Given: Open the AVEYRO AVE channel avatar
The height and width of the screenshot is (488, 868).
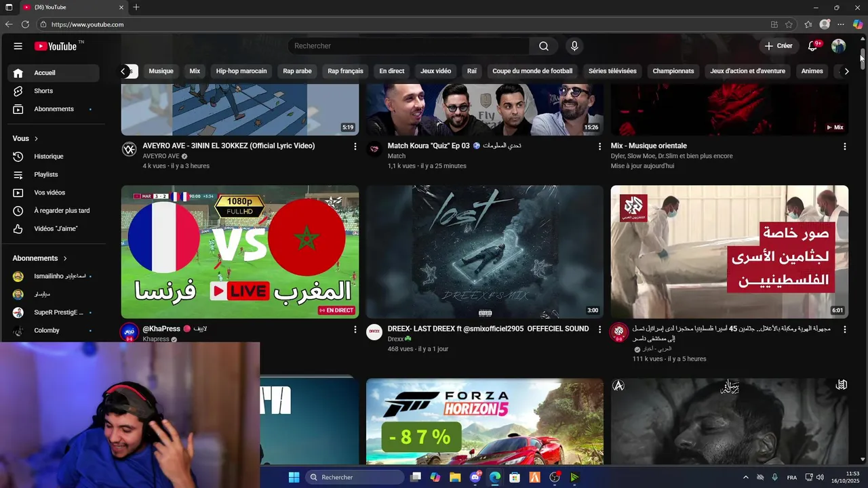Looking at the screenshot, I should coord(129,149).
